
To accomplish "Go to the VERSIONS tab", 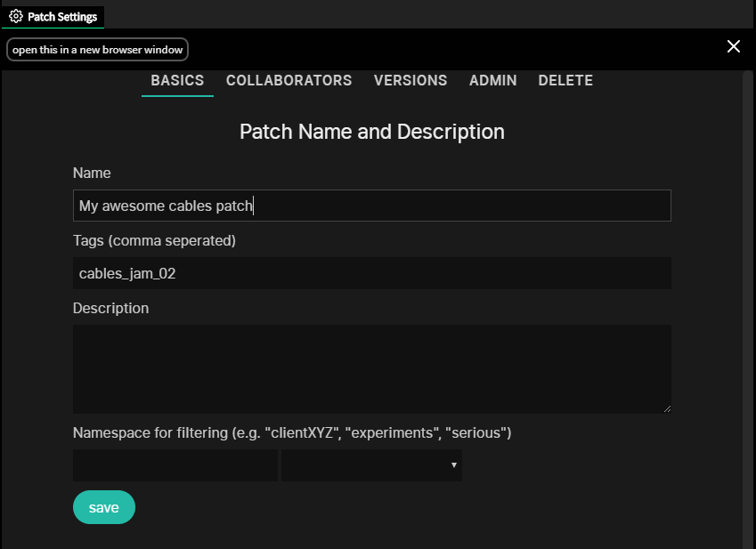I will coord(411,80).
